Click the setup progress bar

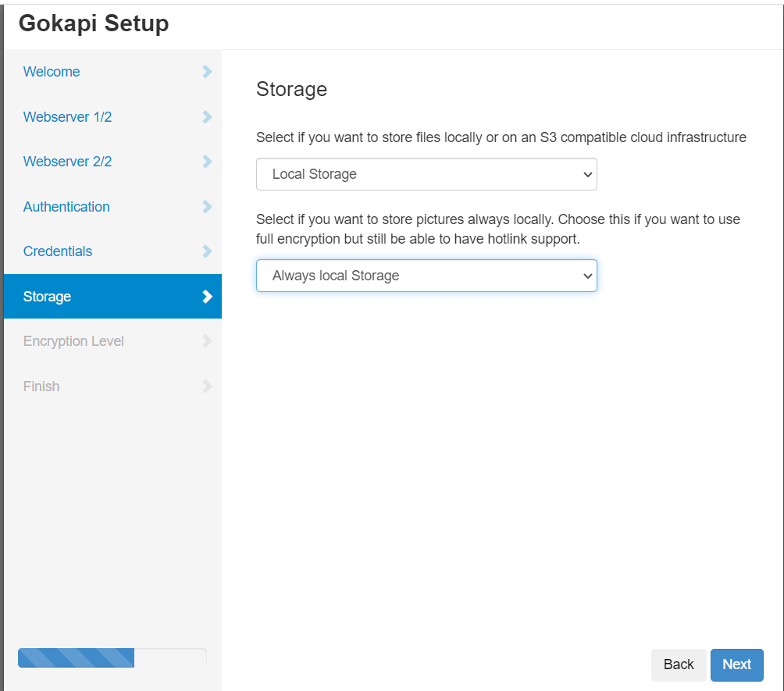[112, 657]
